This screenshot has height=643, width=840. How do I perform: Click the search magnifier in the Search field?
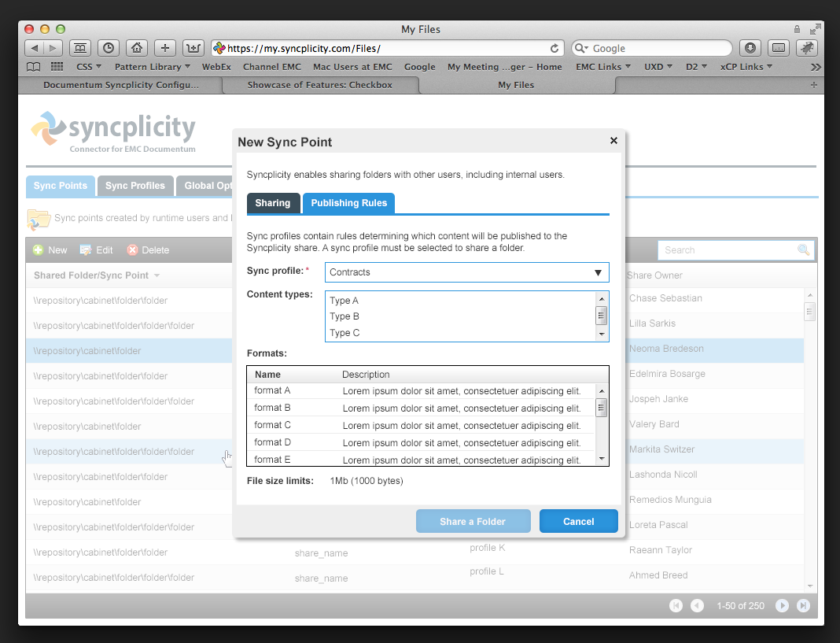[x=803, y=249]
